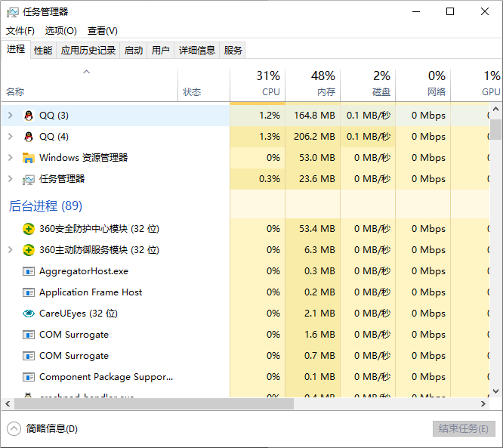503x448 pixels.
Task: Click the QQ (4) penguin icon
Action: click(x=29, y=137)
